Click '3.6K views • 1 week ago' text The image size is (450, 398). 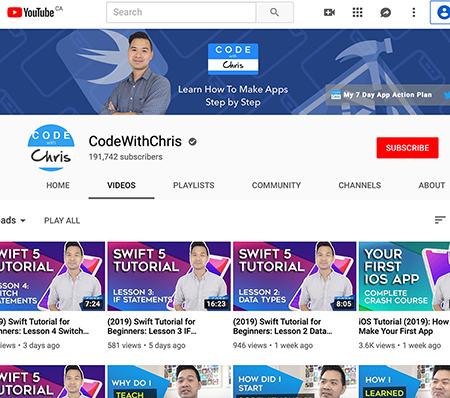tap(400, 345)
